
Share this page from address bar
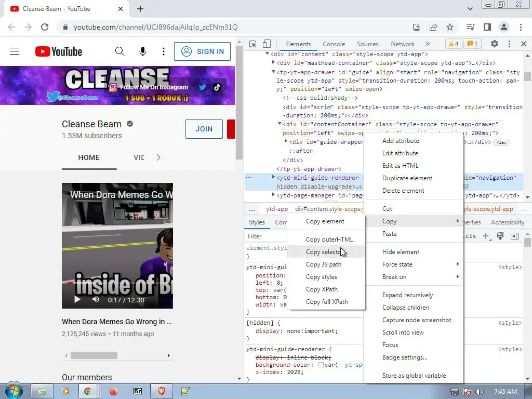coord(433,27)
